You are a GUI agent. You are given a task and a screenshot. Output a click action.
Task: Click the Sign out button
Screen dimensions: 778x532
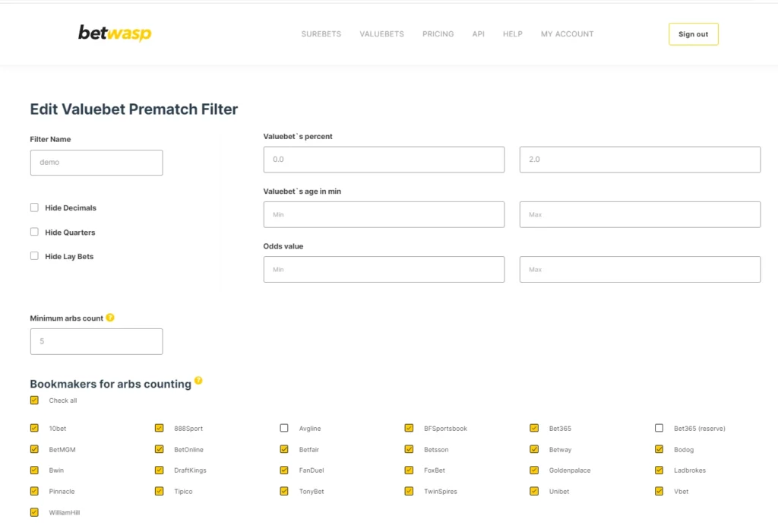(693, 34)
